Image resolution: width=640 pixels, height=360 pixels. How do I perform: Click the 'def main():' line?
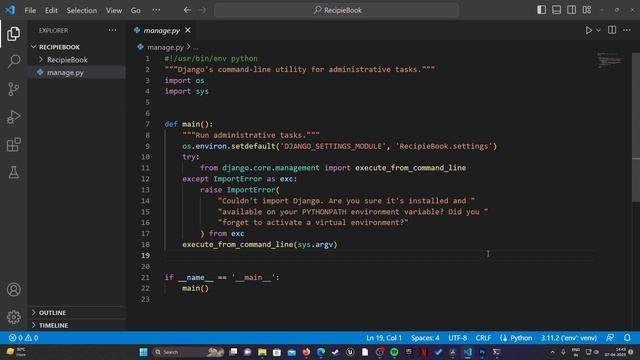pos(189,124)
